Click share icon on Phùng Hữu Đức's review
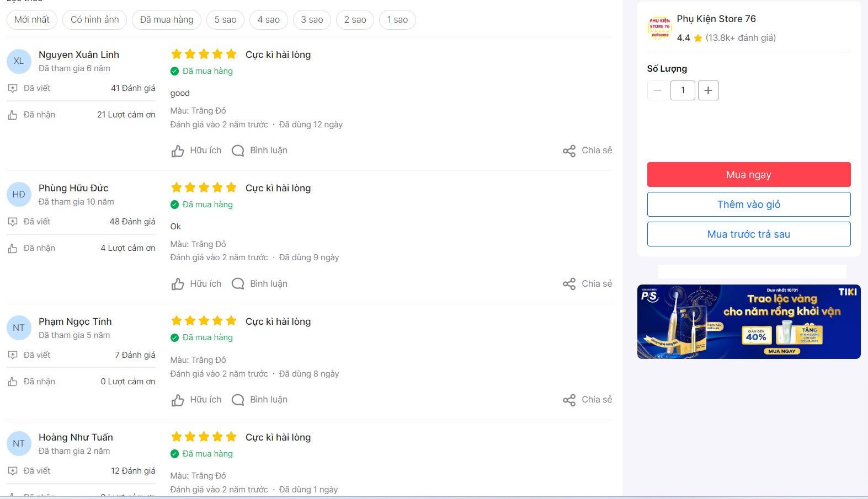 tap(569, 284)
